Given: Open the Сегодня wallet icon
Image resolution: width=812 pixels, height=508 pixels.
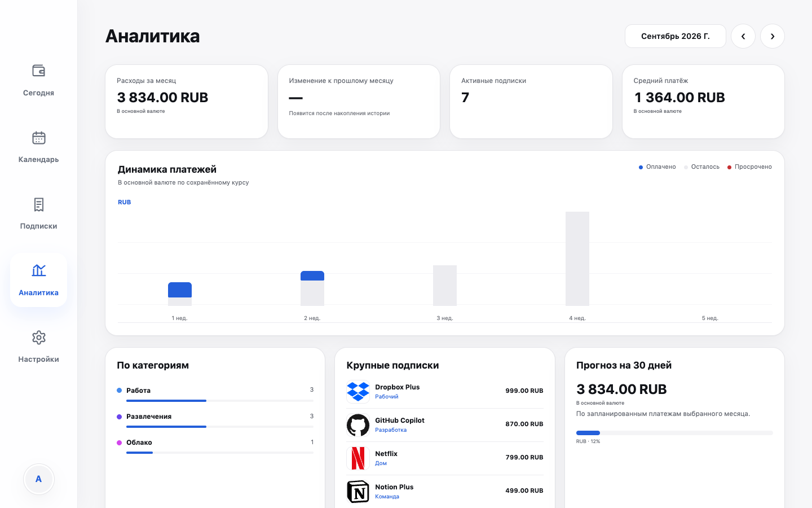Looking at the screenshot, I should click(x=38, y=71).
